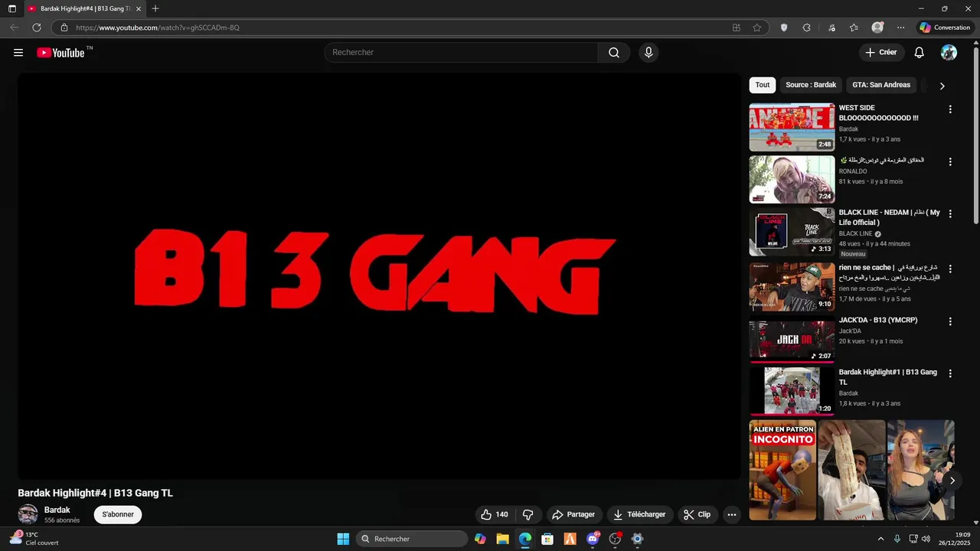Like the video with thumbs up
The width and height of the screenshot is (980, 551).
494,514
